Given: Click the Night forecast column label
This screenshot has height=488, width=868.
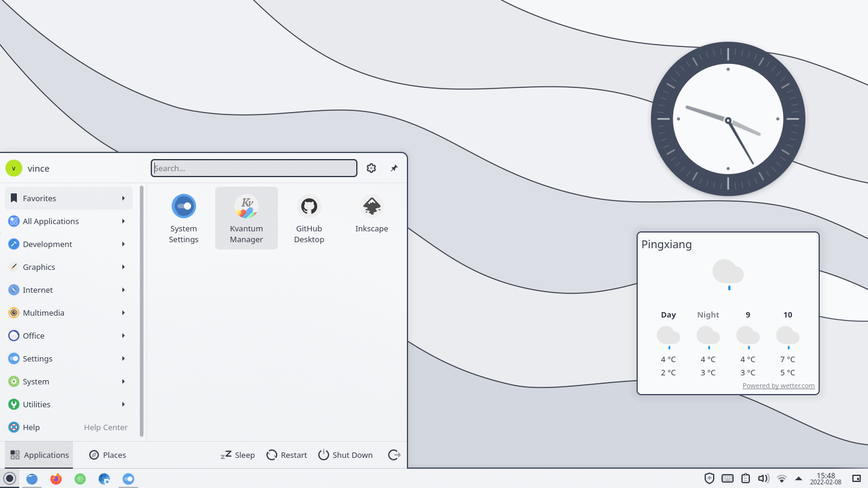Looking at the screenshot, I should click(708, 314).
